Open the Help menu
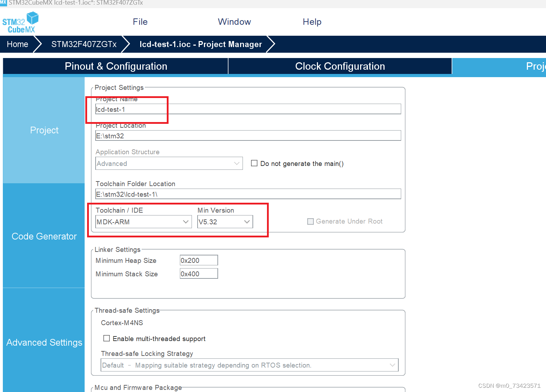The height and width of the screenshot is (392, 546). [x=312, y=22]
